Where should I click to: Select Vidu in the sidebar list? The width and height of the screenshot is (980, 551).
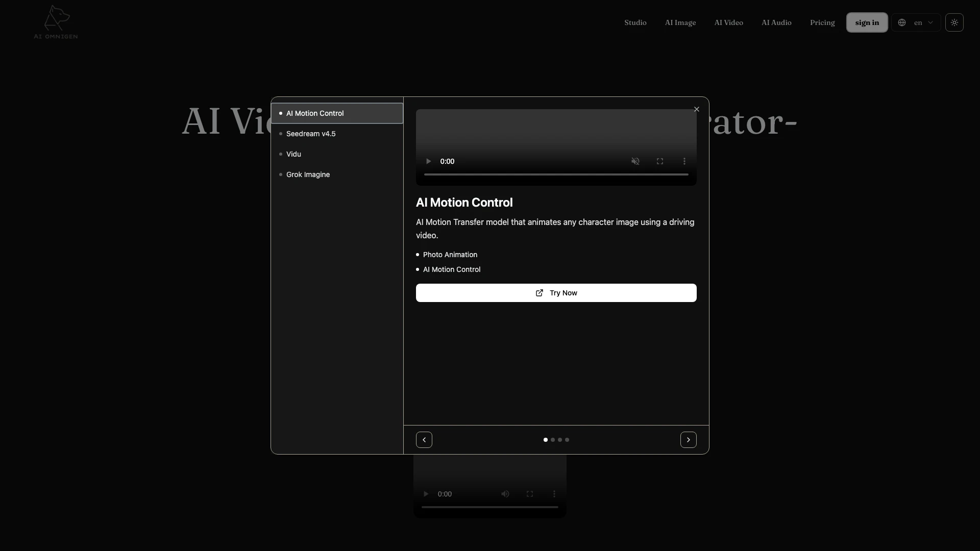pyautogui.click(x=293, y=154)
